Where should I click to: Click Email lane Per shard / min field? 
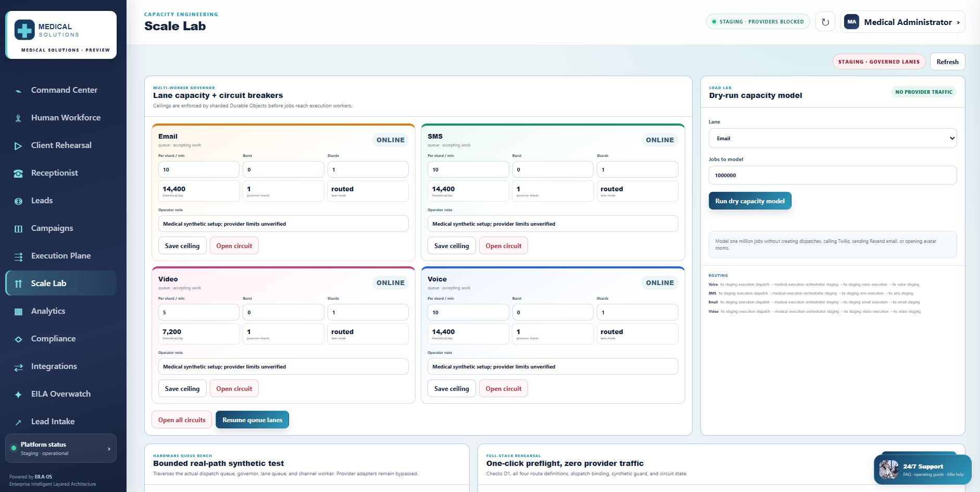(x=198, y=169)
